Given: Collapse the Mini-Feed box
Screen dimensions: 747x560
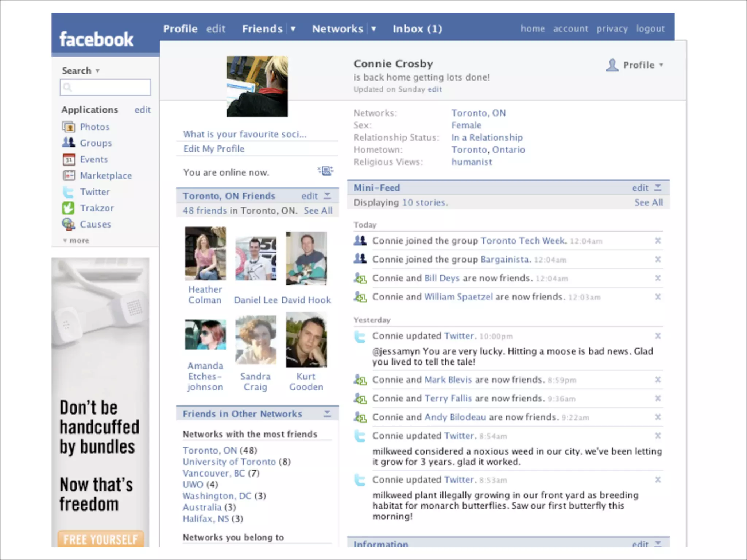Looking at the screenshot, I should [x=658, y=188].
